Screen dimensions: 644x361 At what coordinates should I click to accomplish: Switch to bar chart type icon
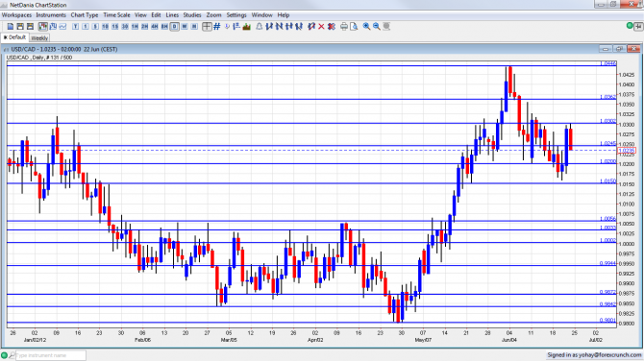point(53,26)
